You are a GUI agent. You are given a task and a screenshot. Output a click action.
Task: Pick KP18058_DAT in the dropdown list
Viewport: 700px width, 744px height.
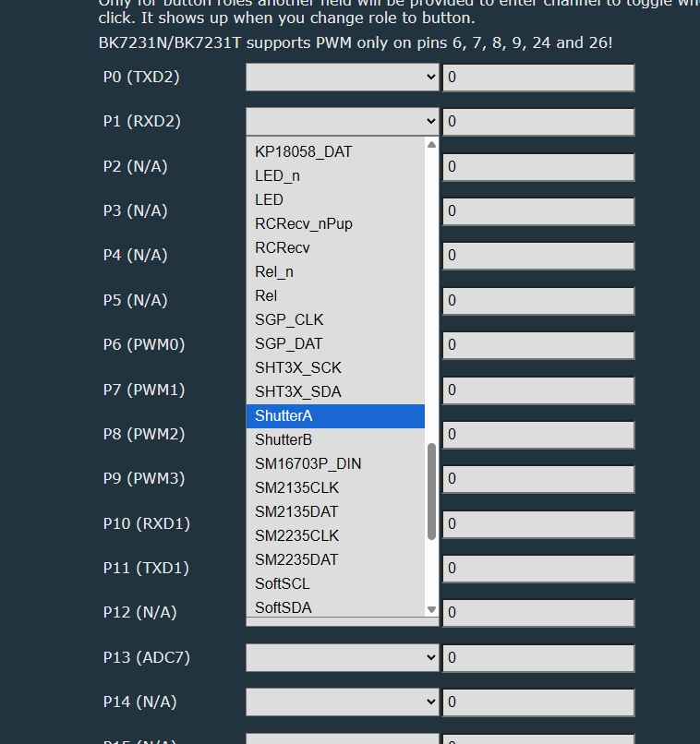(334, 151)
